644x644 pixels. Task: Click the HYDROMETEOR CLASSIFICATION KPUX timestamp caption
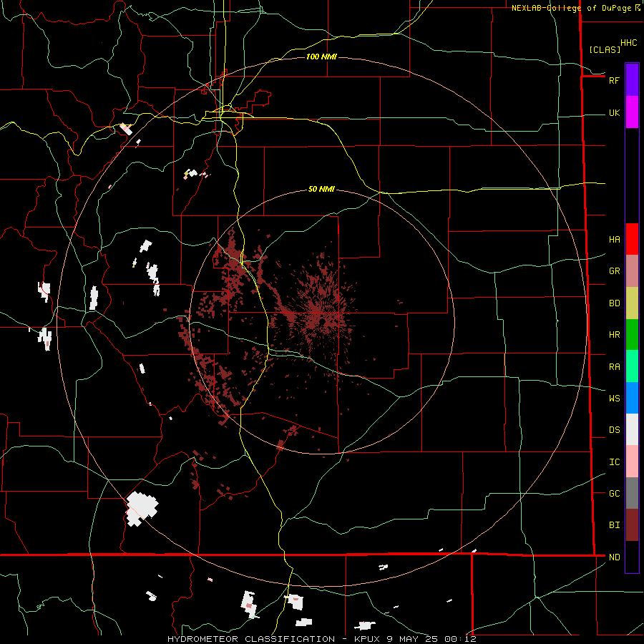321,639
